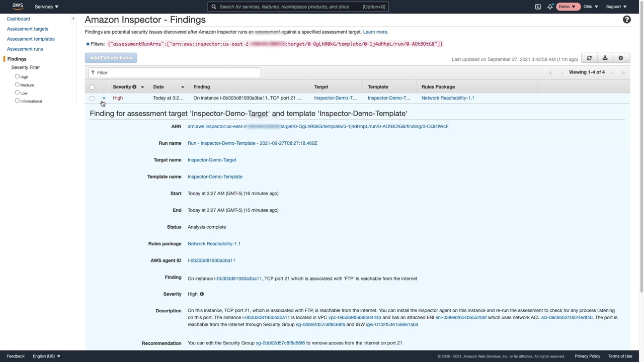The image size is (644, 362).
Task: Remove the assessmentRunArns filter
Action: tap(88, 44)
